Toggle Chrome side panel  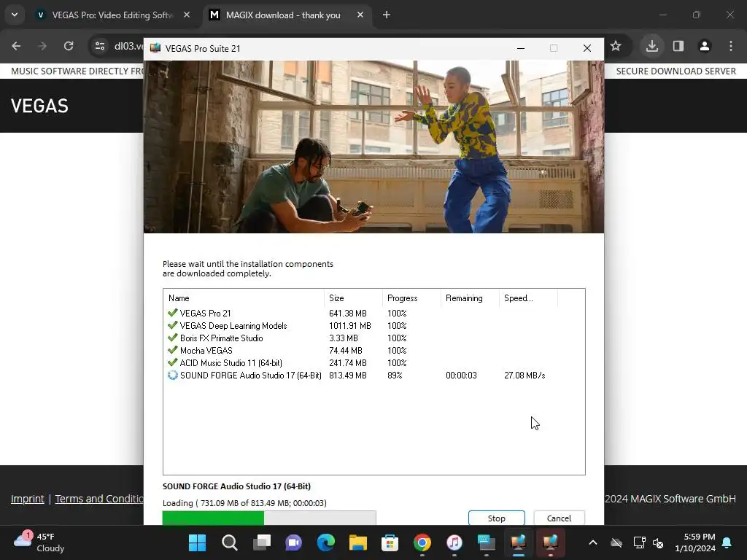click(678, 46)
